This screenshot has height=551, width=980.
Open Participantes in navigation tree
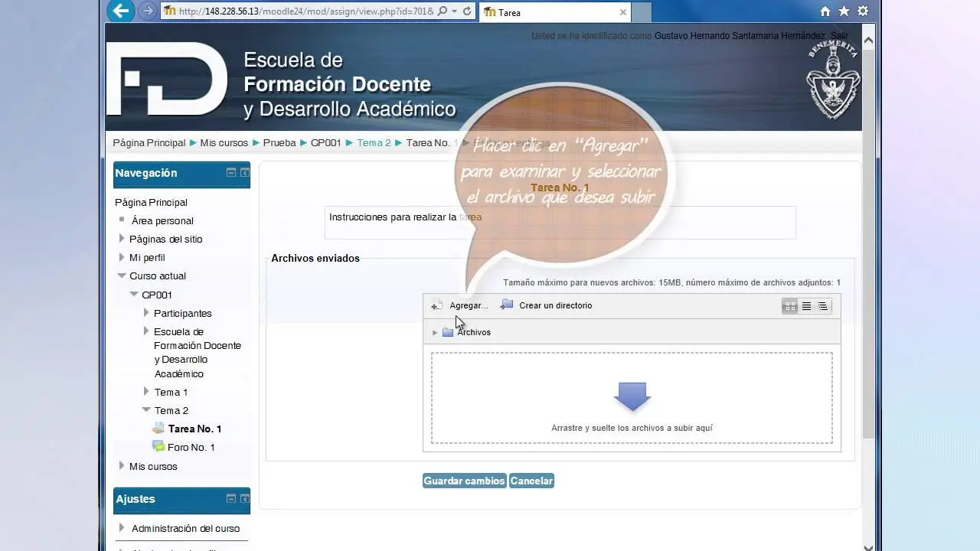click(182, 313)
